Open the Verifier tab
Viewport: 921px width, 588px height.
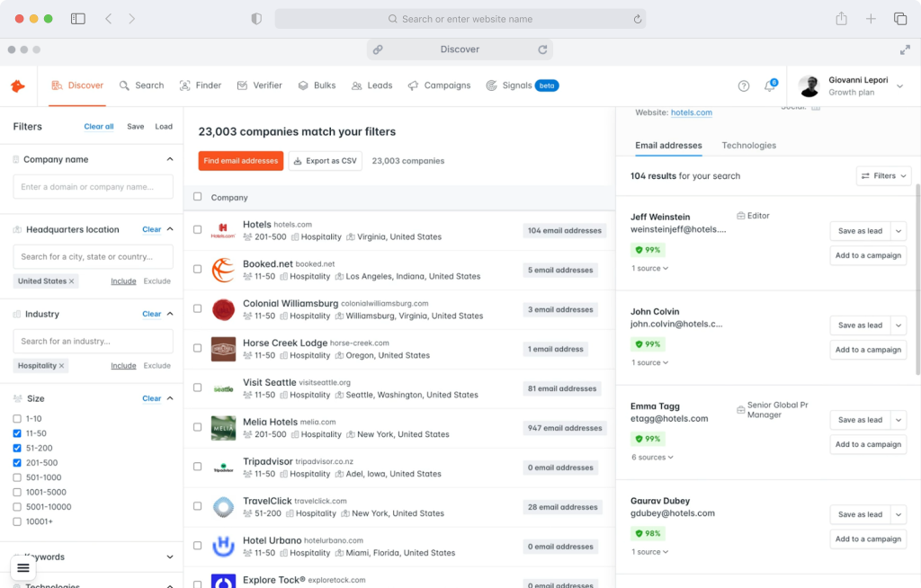260,85
